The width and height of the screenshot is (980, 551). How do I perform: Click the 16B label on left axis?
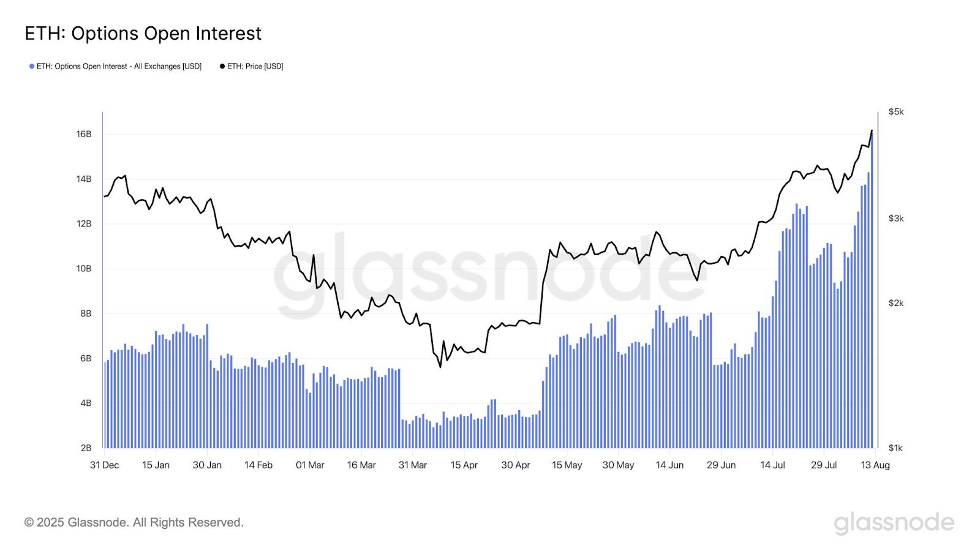[84, 134]
